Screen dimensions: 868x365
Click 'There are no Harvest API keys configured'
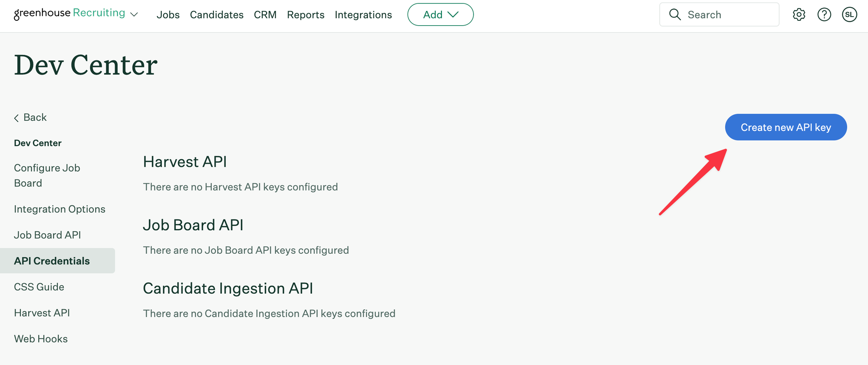[x=240, y=187]
